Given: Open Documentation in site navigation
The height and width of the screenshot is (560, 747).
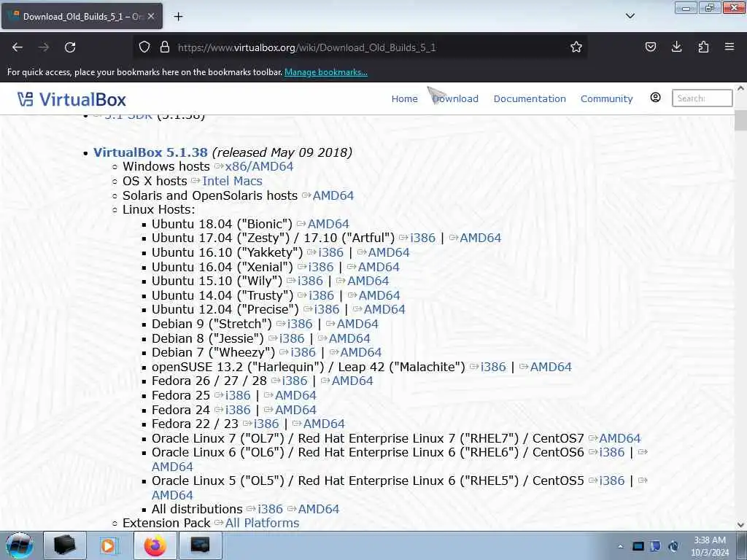Looking at the screenshot, I should coord(530,98).
